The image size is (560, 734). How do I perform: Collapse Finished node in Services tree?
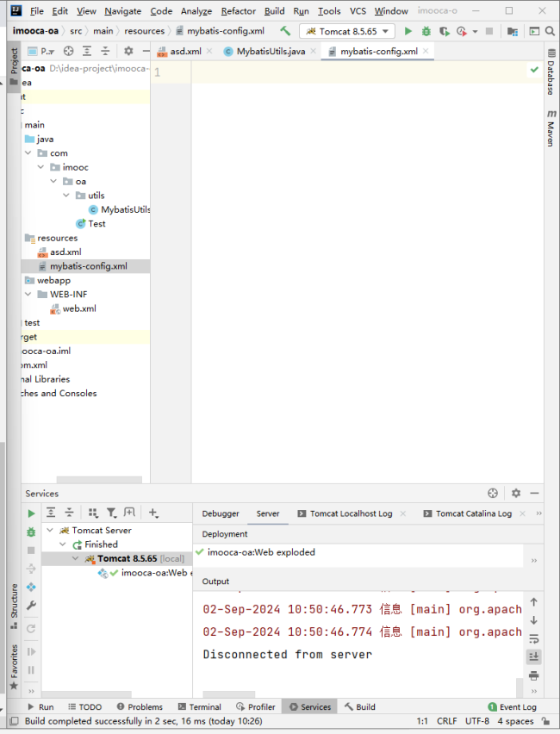tap(63, 544)
